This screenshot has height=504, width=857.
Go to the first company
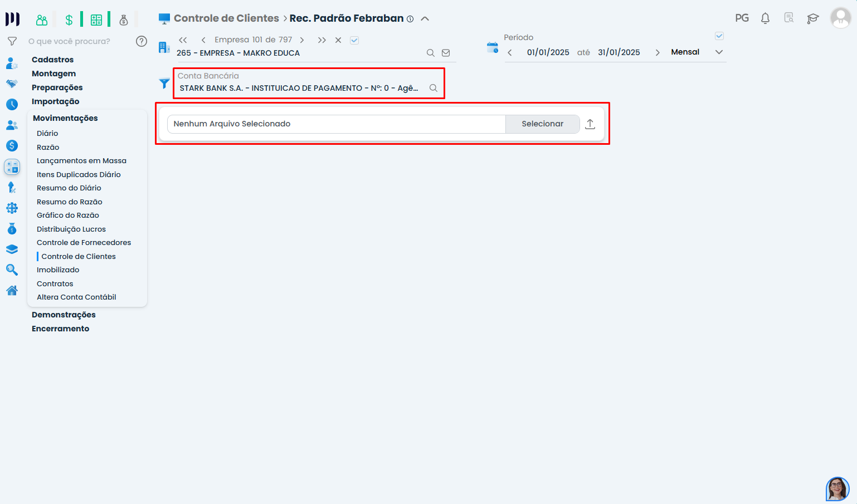click(183, 40)
